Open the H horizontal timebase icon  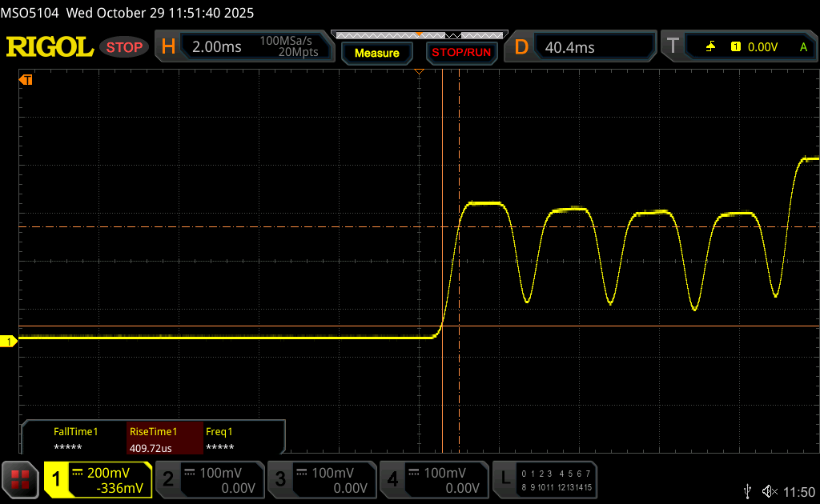(x=168, y=47)
